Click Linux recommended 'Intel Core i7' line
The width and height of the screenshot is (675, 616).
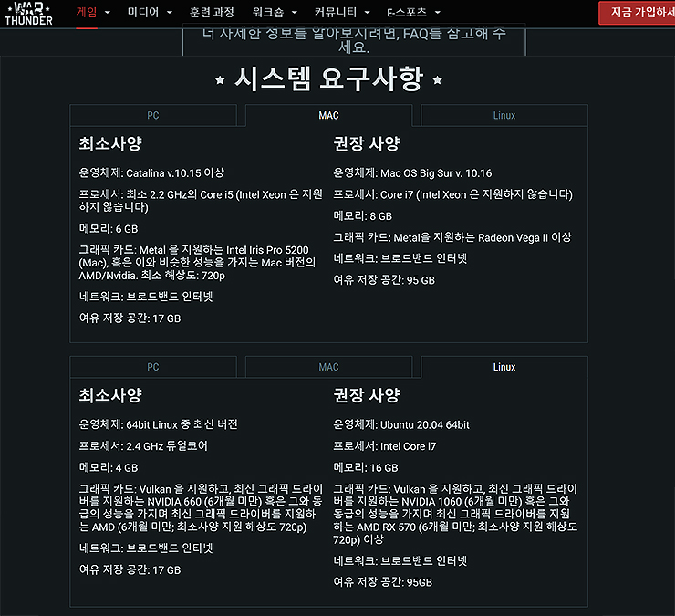click(x=385, y=446)
